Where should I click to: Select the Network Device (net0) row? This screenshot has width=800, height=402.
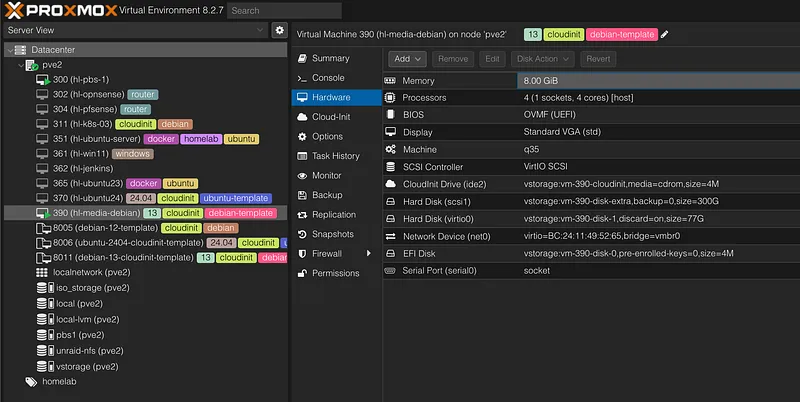[x=590, y=236]
